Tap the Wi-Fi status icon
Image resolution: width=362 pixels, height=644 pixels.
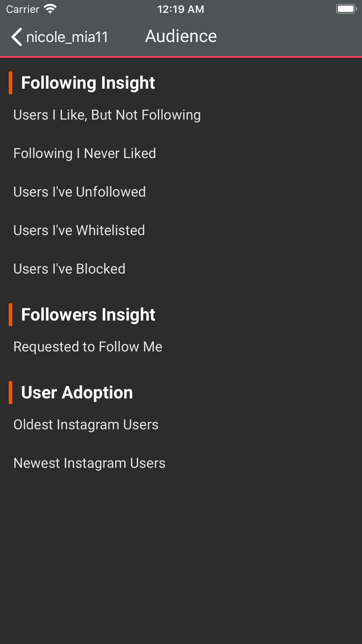coord(50,9)
